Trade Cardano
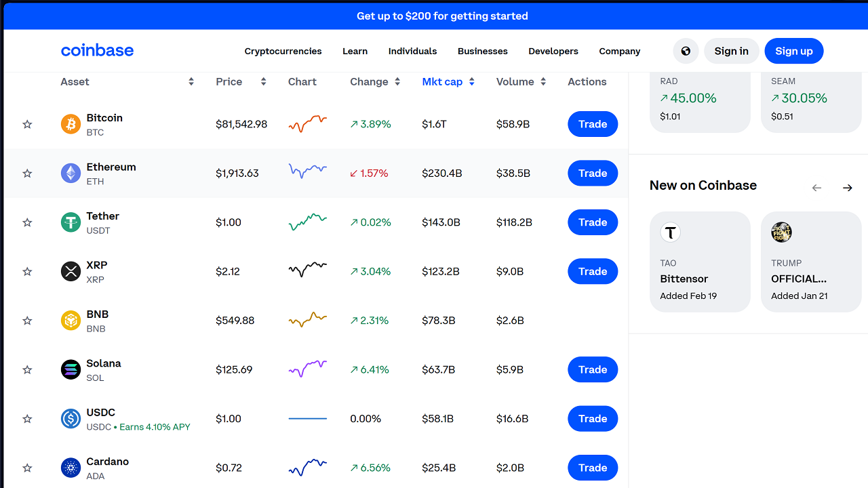The image size is (868, 488). (x=593, y=468)
